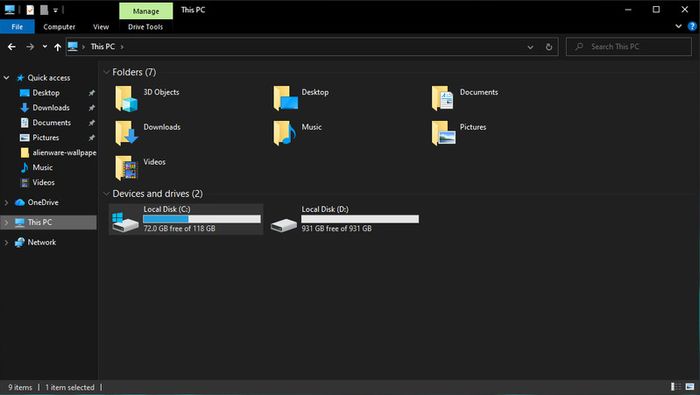Click the breadcrumb chevron after This PC

(122, 47)
